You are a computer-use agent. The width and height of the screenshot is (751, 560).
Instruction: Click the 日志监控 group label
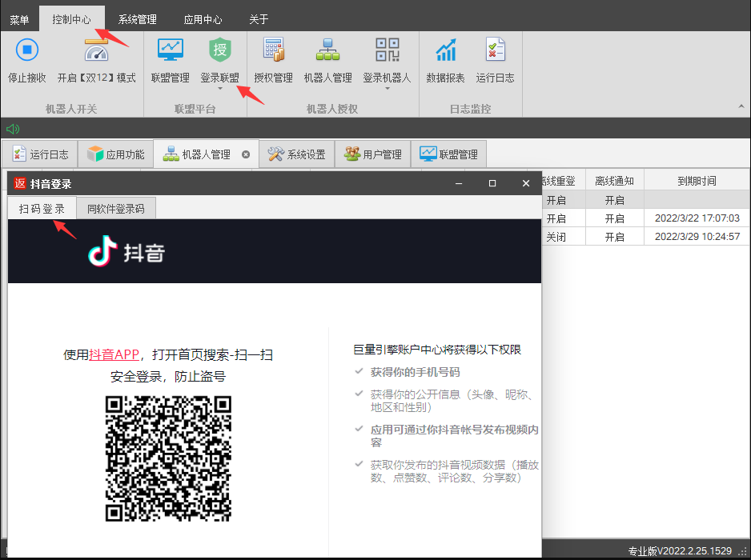[470, 109]
